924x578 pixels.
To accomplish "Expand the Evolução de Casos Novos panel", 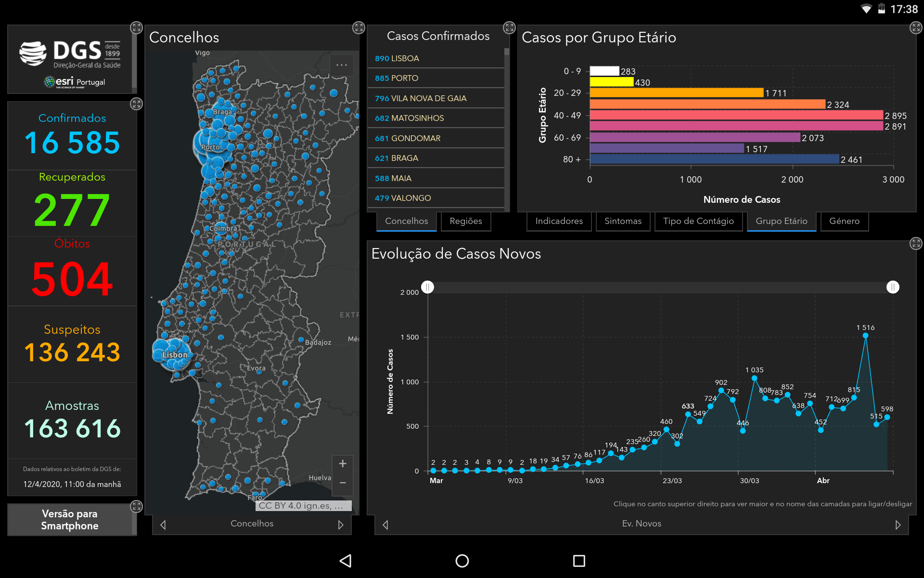I will pyautogui.click(x=915, y=243).
